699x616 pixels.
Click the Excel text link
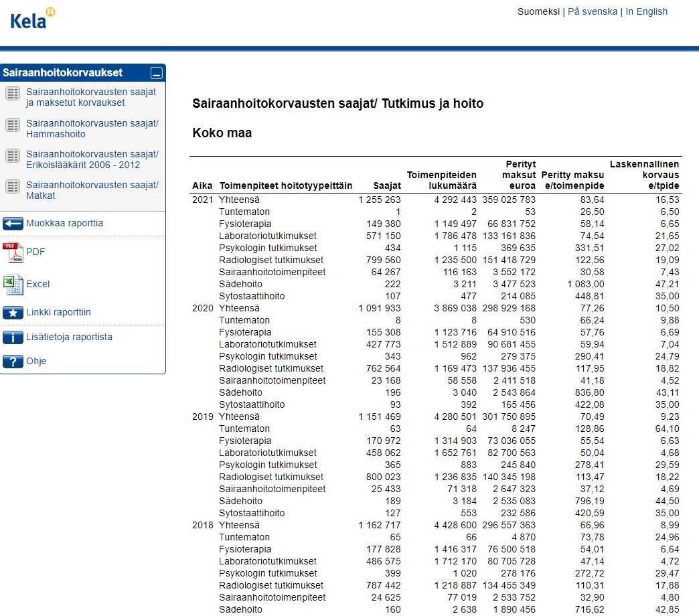pos(38,284)
